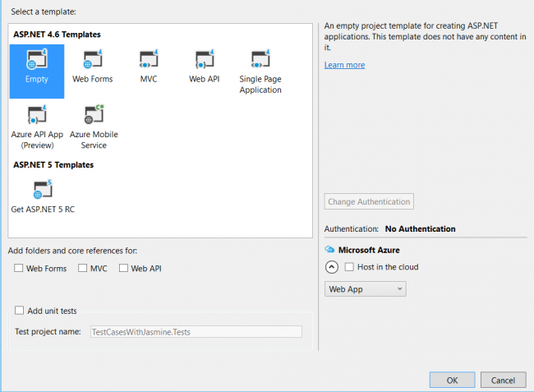Click the ASP.NET 4.6 Templates heading
The image size is (534, 392).
tap(57, 35)
